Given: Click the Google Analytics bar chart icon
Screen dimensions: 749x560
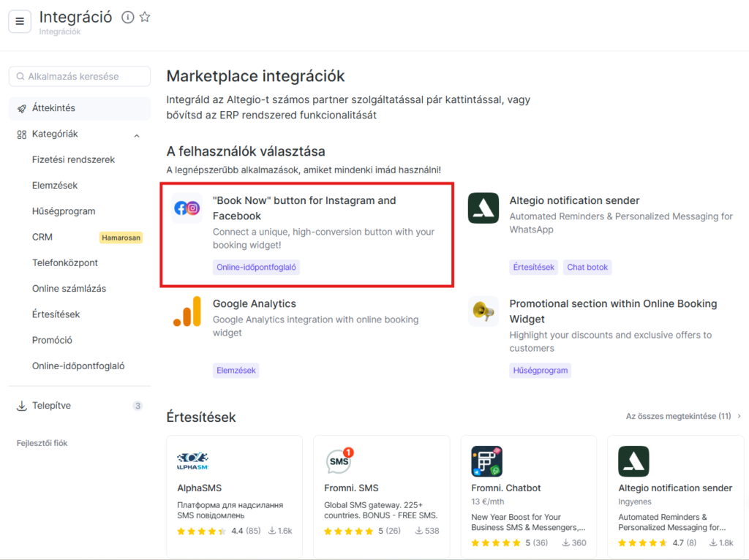Looking at the screenshot, I should pos(187,311).
